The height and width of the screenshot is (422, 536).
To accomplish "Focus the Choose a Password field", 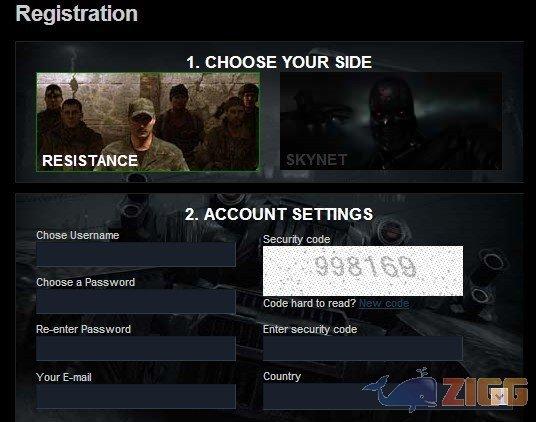I will click(136, 302).
